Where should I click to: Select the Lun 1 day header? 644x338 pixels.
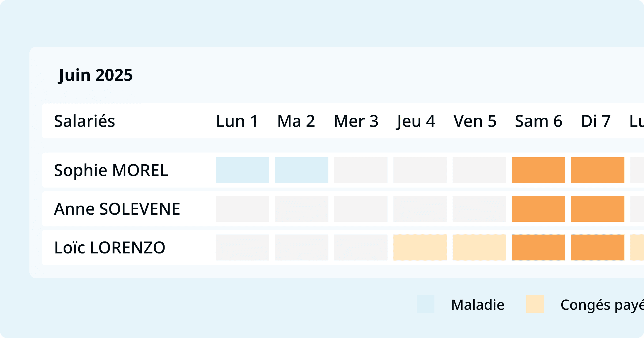(x=237, y=121)
